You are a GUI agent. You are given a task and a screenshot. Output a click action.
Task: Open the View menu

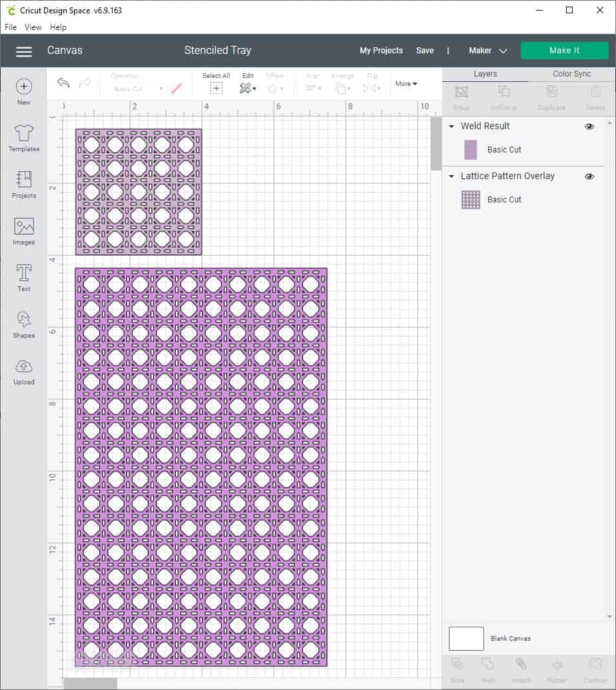click(33, 27)
